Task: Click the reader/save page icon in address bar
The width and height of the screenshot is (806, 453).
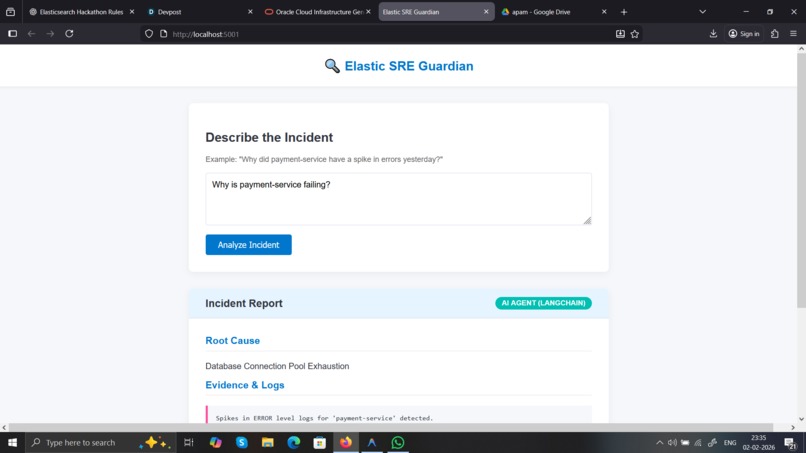Action: tap(620, 34)
